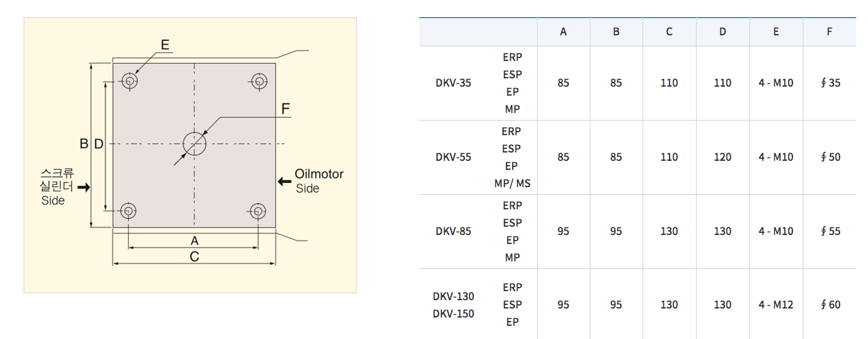This screenshot has height=339, width=868.
Task: Click the bottom-right bolt hole in the diagram
Action: pos(258,211)
